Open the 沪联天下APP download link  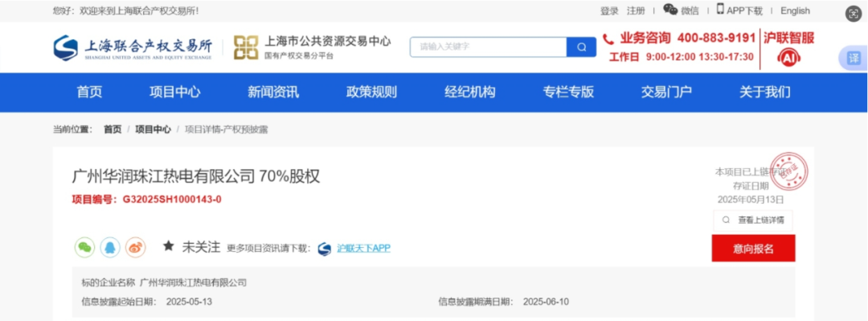(x=364, y=249)
